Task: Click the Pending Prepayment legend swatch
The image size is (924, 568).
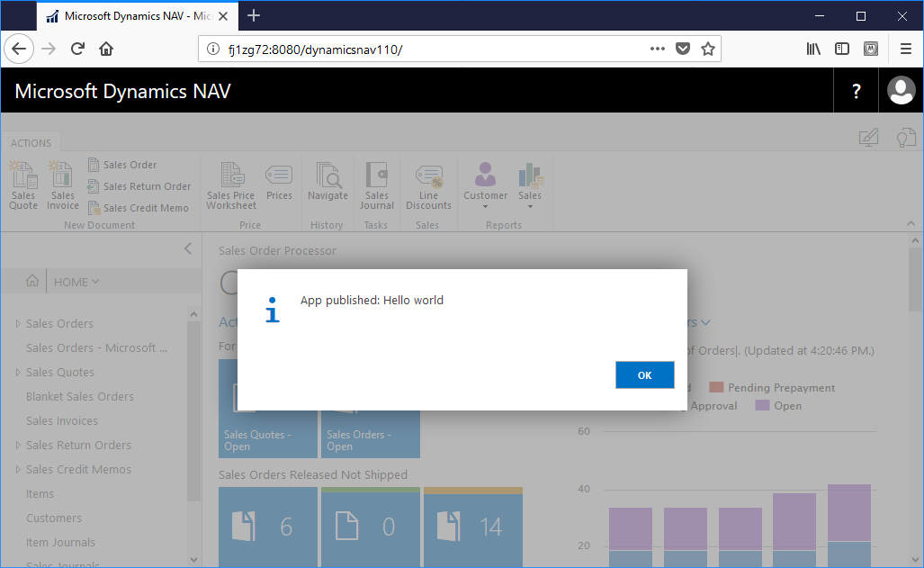Action: point(716,387)
